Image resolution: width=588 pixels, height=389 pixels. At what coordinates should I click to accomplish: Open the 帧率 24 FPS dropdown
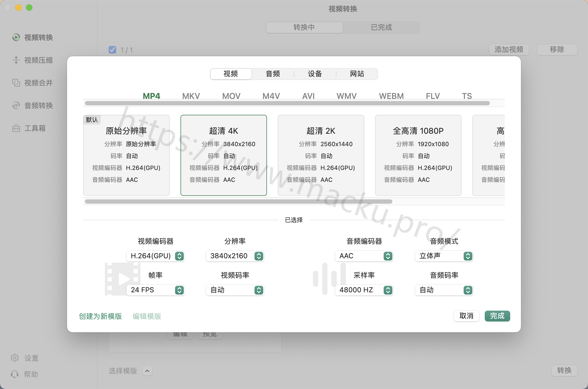(x=155, y=290)
